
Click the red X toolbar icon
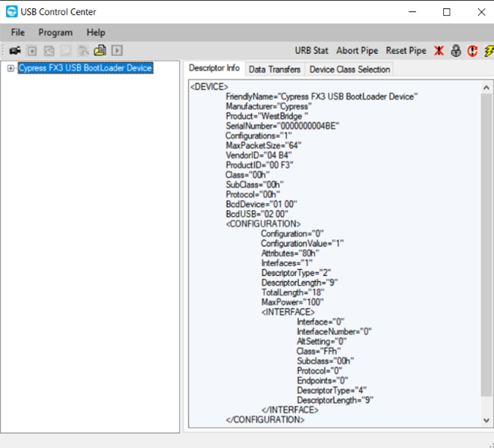click(439, 51)
